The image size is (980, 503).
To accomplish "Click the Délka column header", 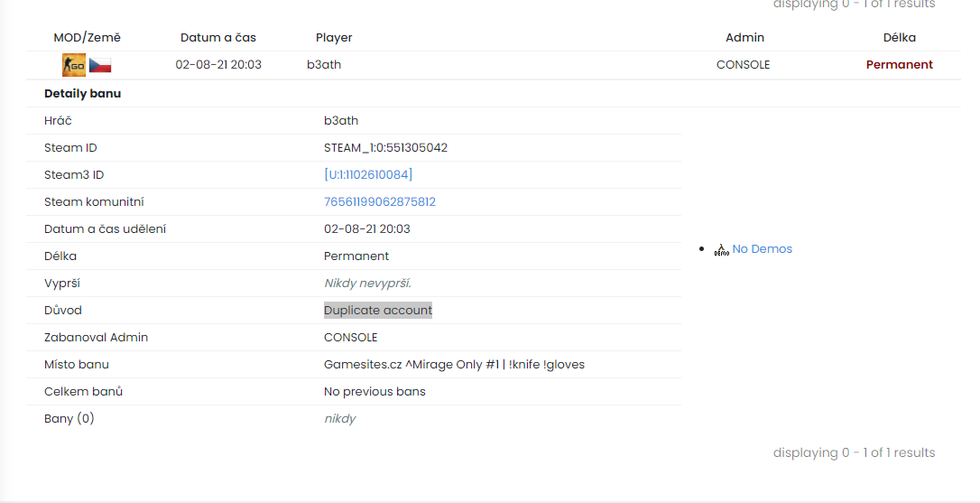I will [899, 37].
